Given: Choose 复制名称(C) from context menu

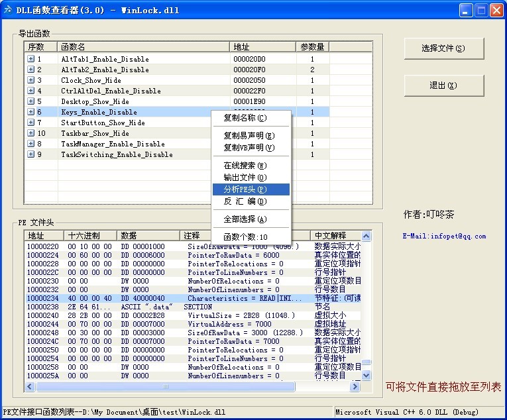Looking at the screenshot, I should pyautogui.click(x=251, y=118).
